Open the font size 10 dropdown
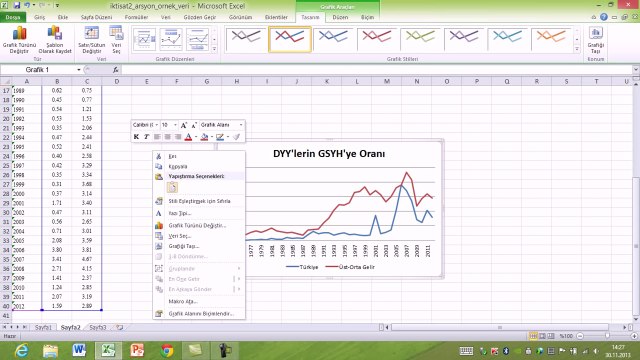The width and height of the screenshot is (640, 360). coord(175,125)
